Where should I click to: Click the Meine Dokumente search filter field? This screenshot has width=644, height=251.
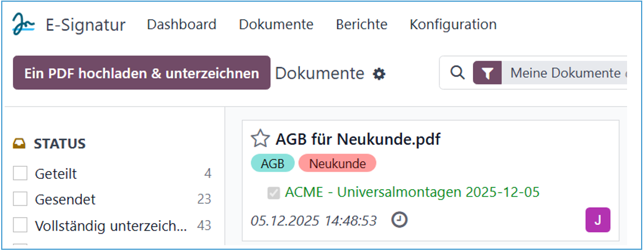pos(564,73)
